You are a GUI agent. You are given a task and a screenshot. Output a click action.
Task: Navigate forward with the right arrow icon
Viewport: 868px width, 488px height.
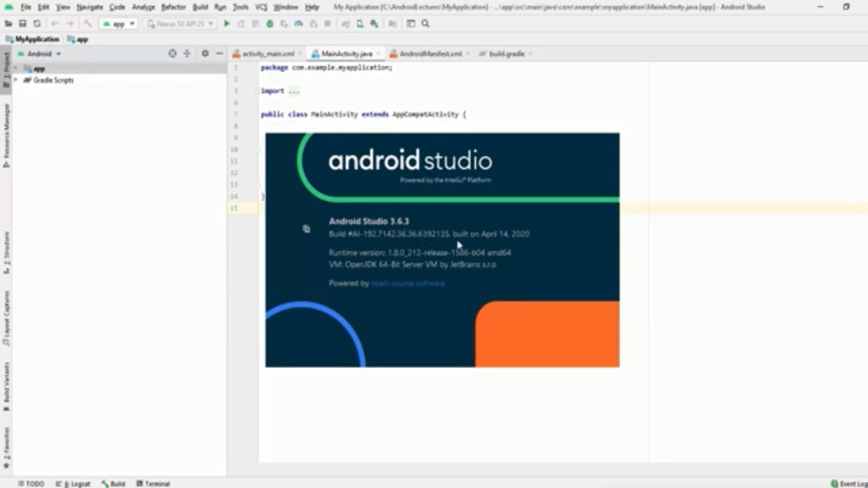pyautogui.click(x=69, y=24)
